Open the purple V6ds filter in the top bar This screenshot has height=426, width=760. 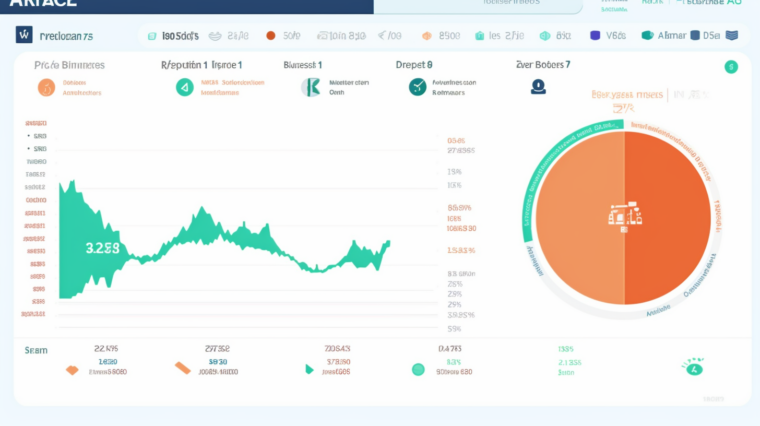click(x=608, y=36)
